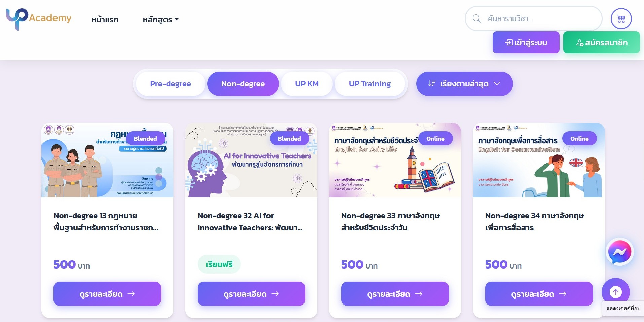Click the UP Academy logo
644x322 pixels.
tap(39, 19)
